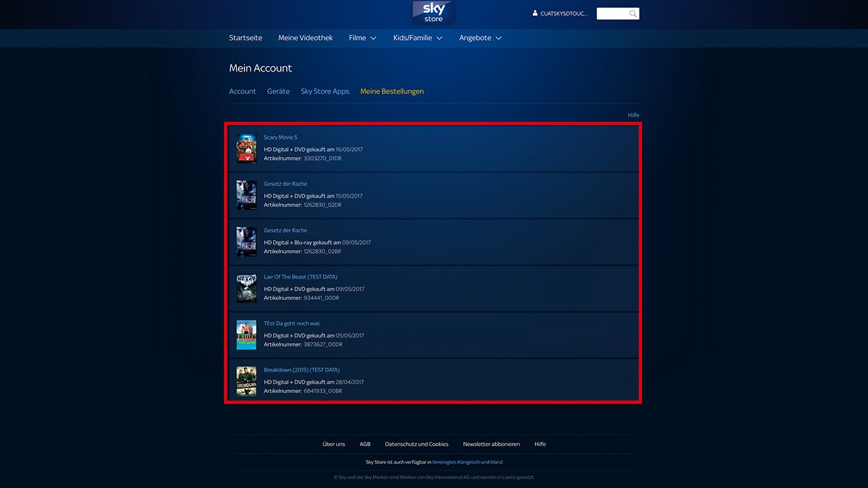Click the Hilfe link above the order list
This screenshot has width=868, height=488.
pyautogui.click(x=633, y=115)
